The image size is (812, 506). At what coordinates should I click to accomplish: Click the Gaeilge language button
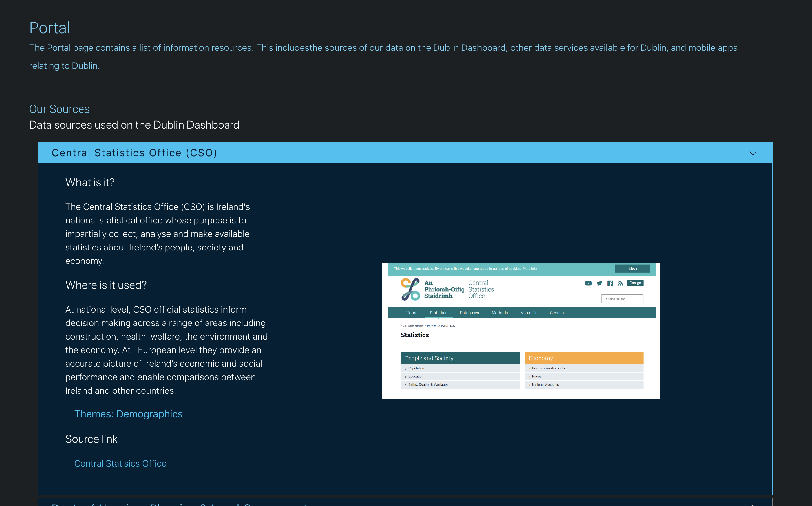635,283
